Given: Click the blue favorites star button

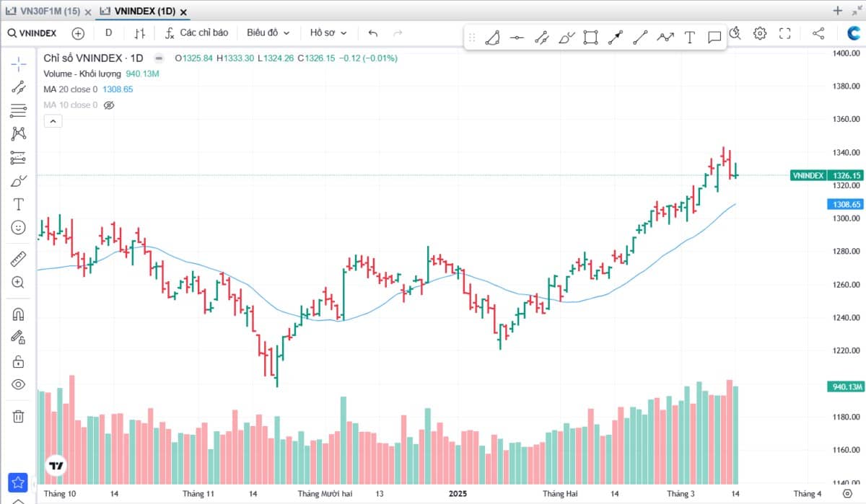Looking at the screenshot, I should (x=17, y=482).
